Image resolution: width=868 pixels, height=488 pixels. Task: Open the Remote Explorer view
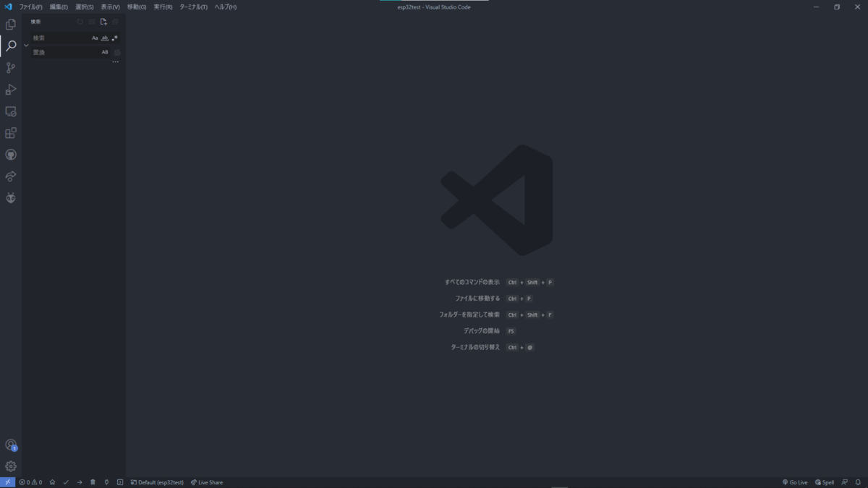pyautogui.click(x=11, y=111)
